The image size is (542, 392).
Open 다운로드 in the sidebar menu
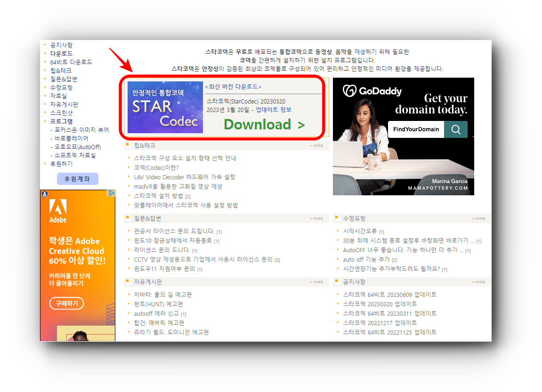61,54
